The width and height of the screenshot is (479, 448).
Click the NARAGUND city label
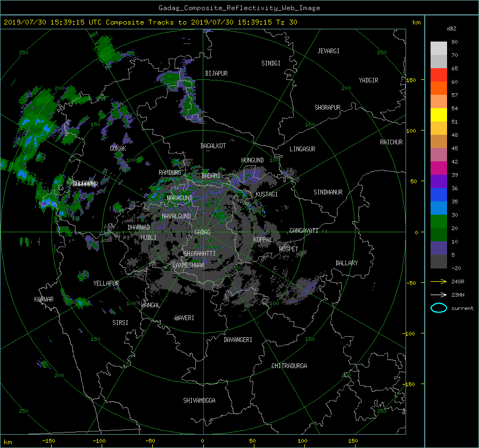point(180,198)
